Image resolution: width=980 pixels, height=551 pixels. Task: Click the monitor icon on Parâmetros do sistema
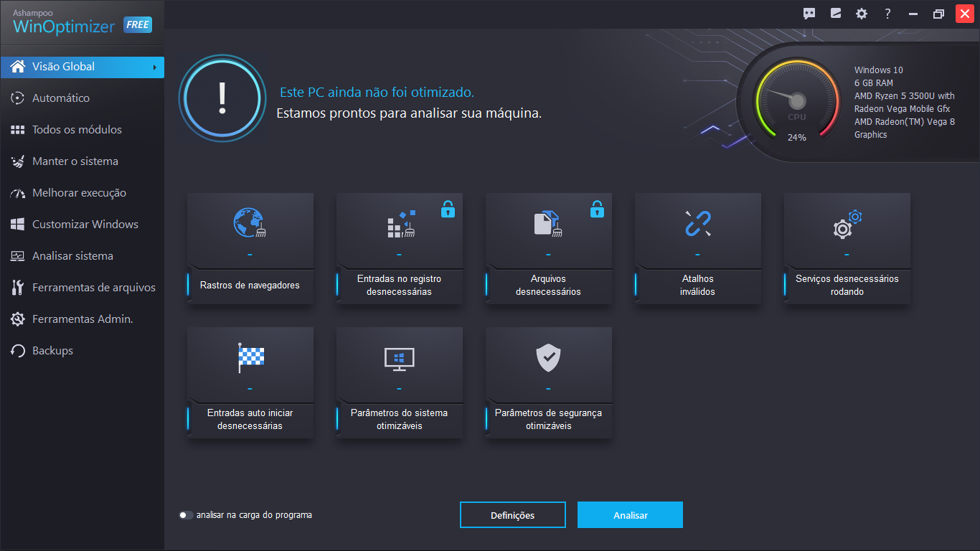pyautogui.click(x=400, y=359)
